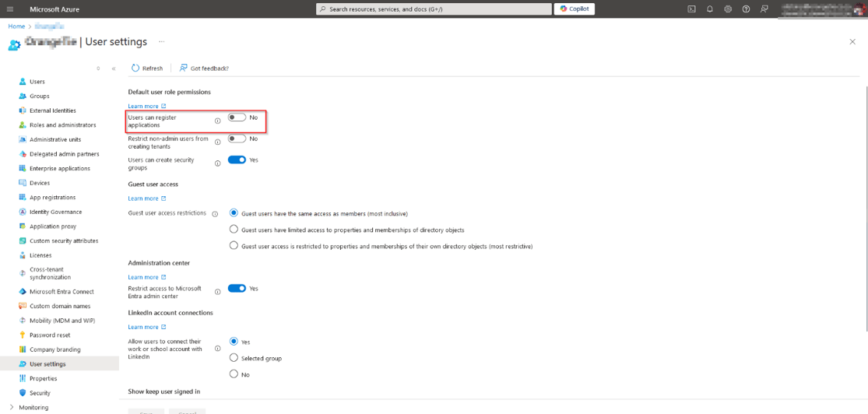Click the Identity Governance icon

[x=23, y=212]
